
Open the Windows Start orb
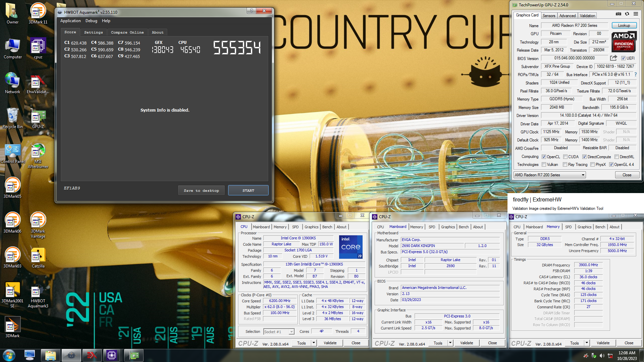click(x=9, y=355)
